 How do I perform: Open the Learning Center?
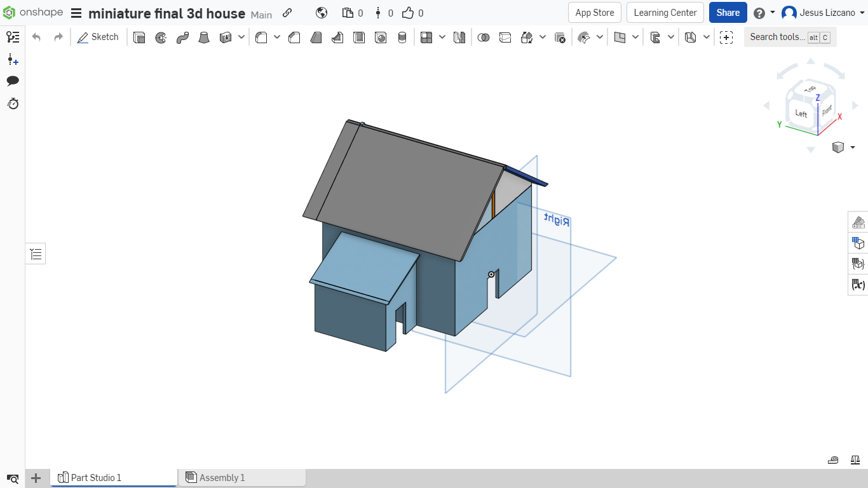(x=665, y=13)
